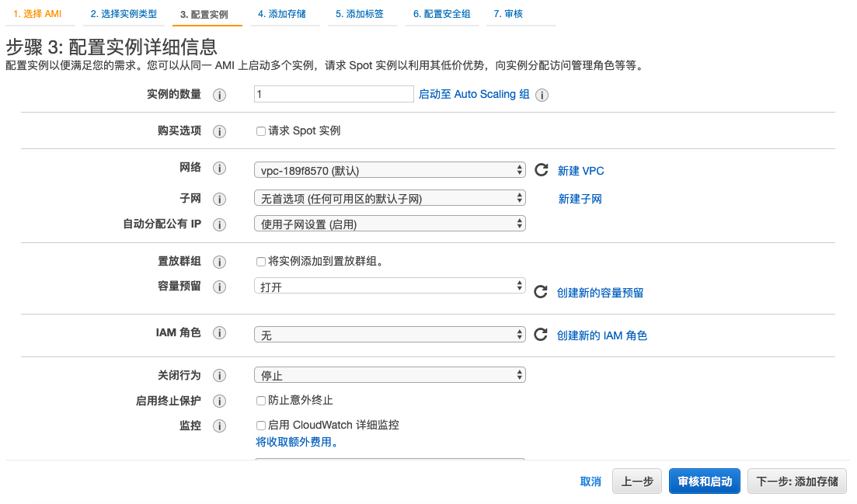The height and width of the screenshot is (504, 857).
Task: Go to step 5. 添加标签
Action: (x=360, y=14)
